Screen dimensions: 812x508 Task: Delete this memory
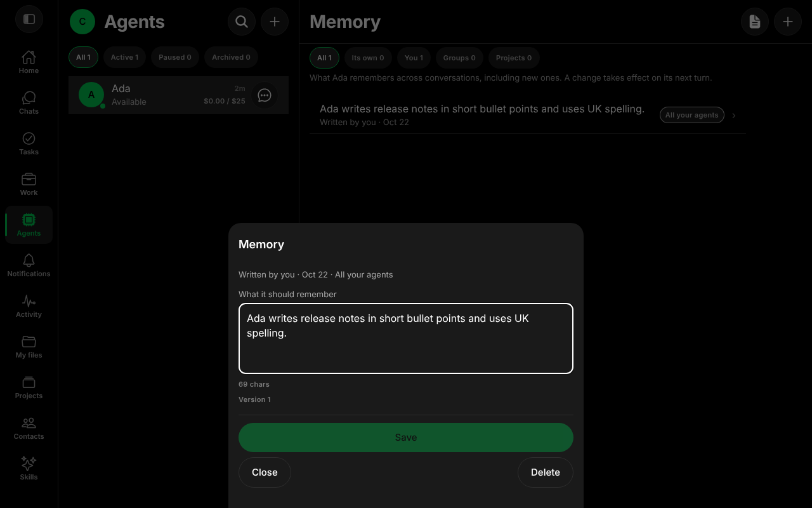click(546, 472)
